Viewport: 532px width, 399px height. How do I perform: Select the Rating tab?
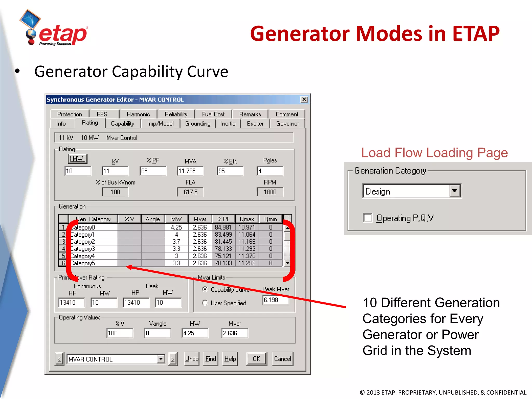pyautogui.click(x=90, y=123)
